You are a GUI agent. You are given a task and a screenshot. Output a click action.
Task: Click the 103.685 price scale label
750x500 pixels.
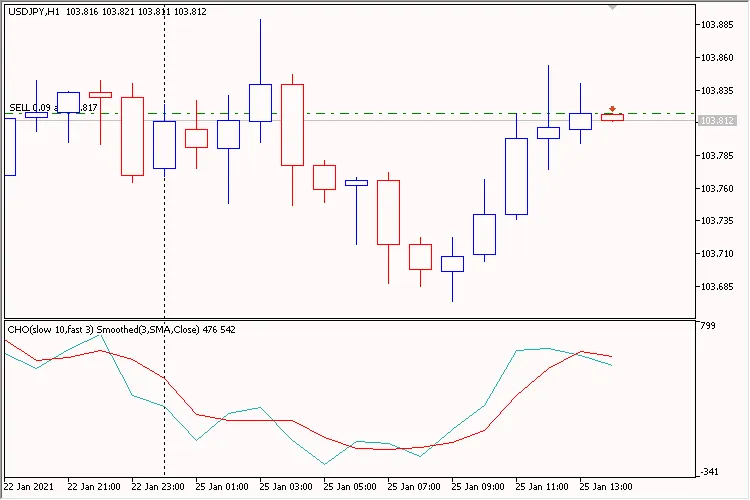[718, 287]
